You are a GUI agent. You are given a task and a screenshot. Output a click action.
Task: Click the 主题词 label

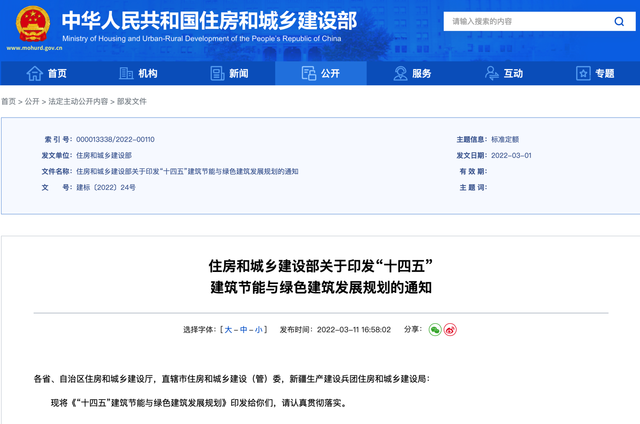(x=473, y=188)
